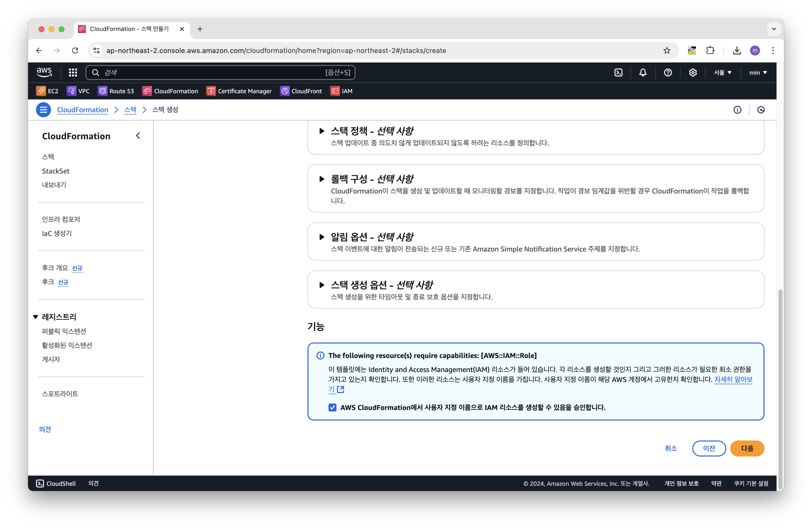This screenshot has width=812, height=528.
Task: Open the CloudShell icon in top navigation
Action: point(618,73)
